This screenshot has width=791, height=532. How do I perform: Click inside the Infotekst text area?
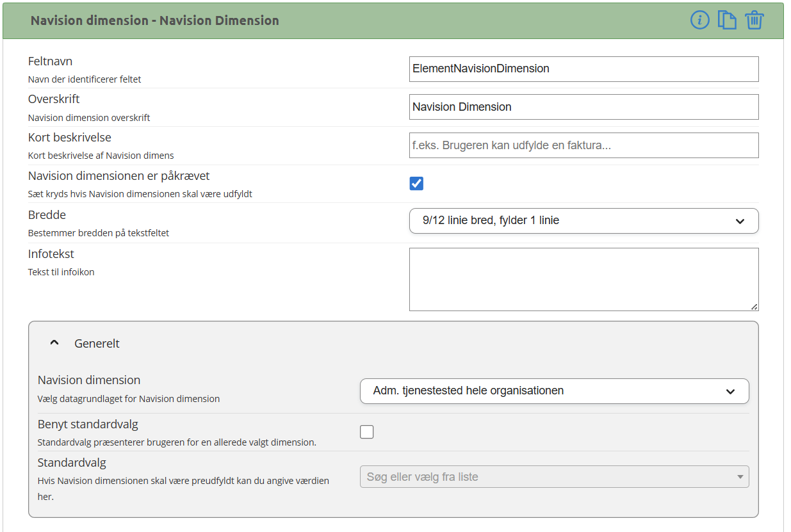tap(583, 279)
